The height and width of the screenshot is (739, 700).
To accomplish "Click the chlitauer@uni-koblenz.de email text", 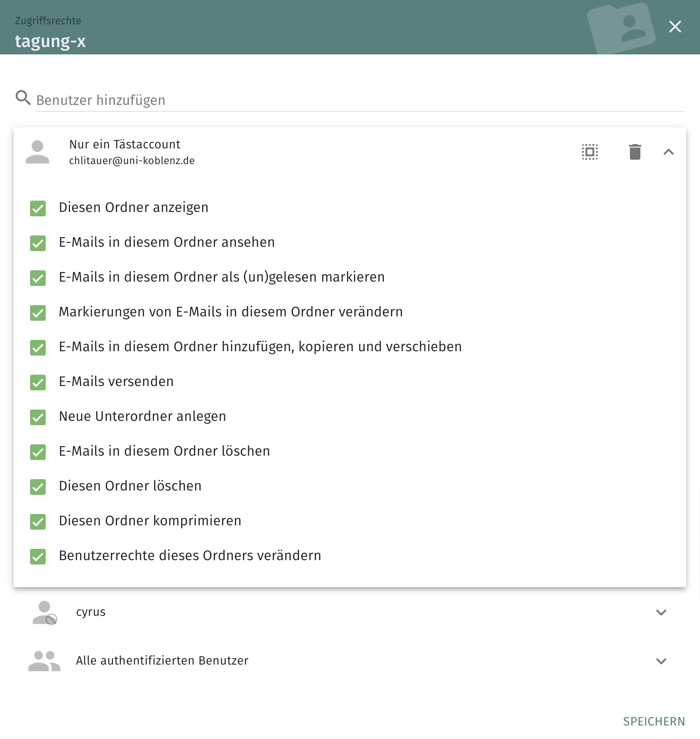I will 132,161.
